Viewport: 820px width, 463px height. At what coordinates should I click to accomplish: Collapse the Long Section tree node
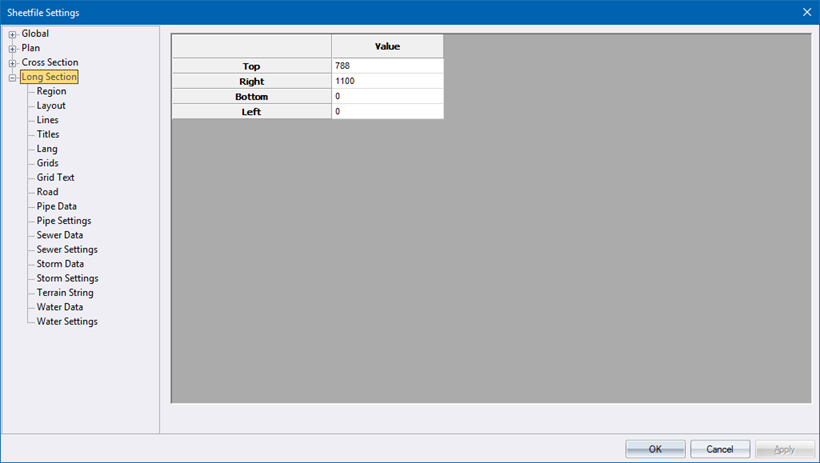click(13, 78)
